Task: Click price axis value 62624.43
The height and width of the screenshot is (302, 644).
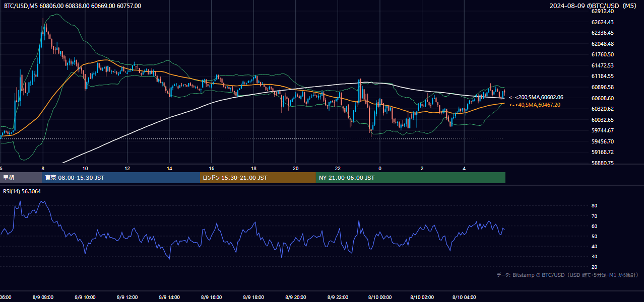Action: [603, 22]
